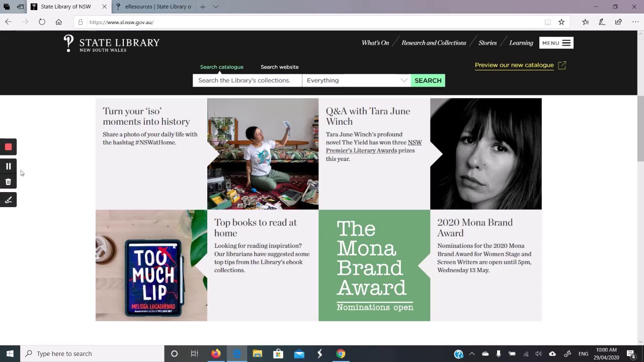Image resolution: width=644 pixels, height=362 pixels.
Task: Select the Search catalogue tab
Action: 221,67
